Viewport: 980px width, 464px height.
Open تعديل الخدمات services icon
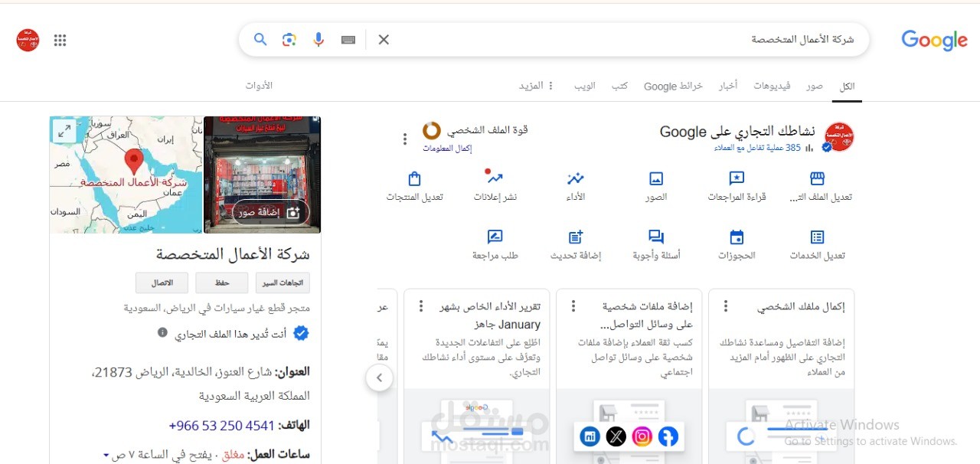(817, 237)
